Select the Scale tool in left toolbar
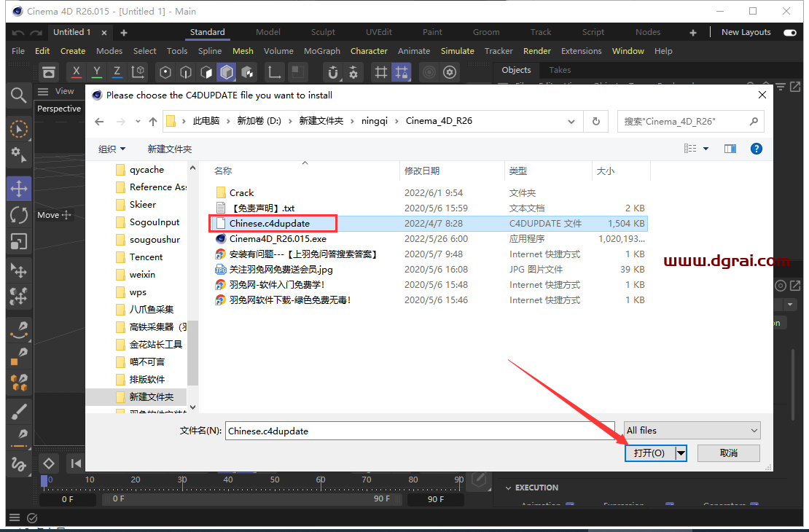Image resolution: width=809 pixels, height=532 pixels. click(19, 241)
